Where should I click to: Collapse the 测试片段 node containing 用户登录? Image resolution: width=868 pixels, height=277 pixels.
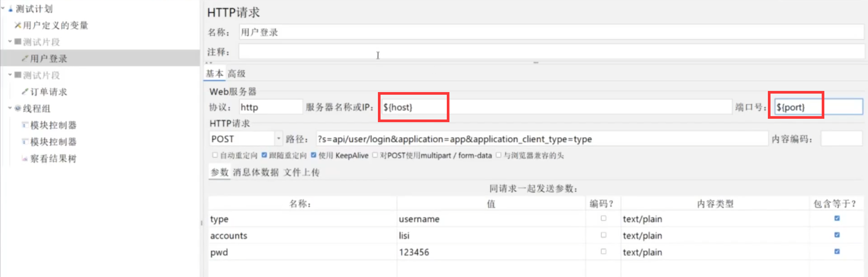point(10,41)
